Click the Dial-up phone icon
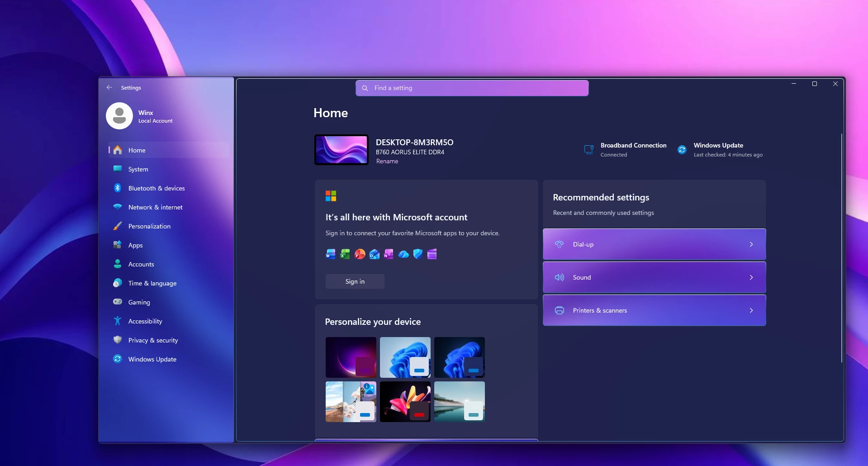Viewport: 868px width, 466px height. tap(560, 244)
